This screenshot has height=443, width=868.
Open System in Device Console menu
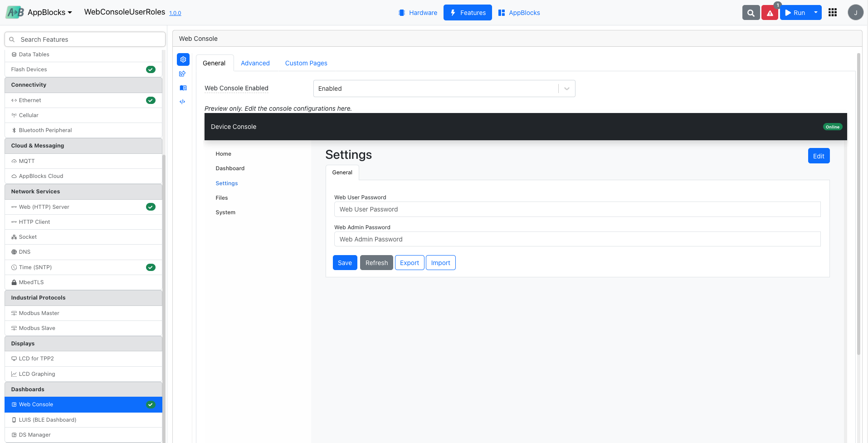pos(225,212)
